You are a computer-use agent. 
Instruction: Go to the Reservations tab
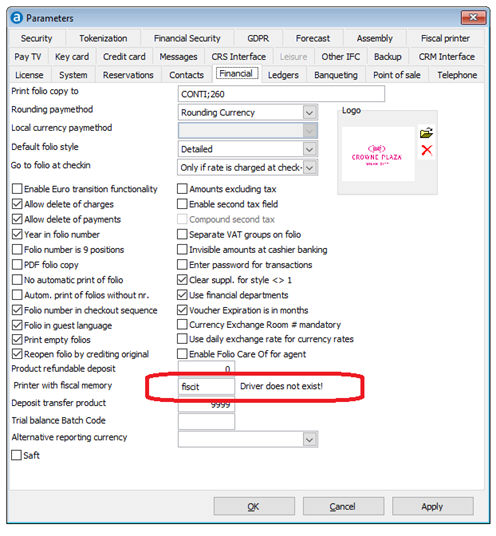[x=128, y=75]
